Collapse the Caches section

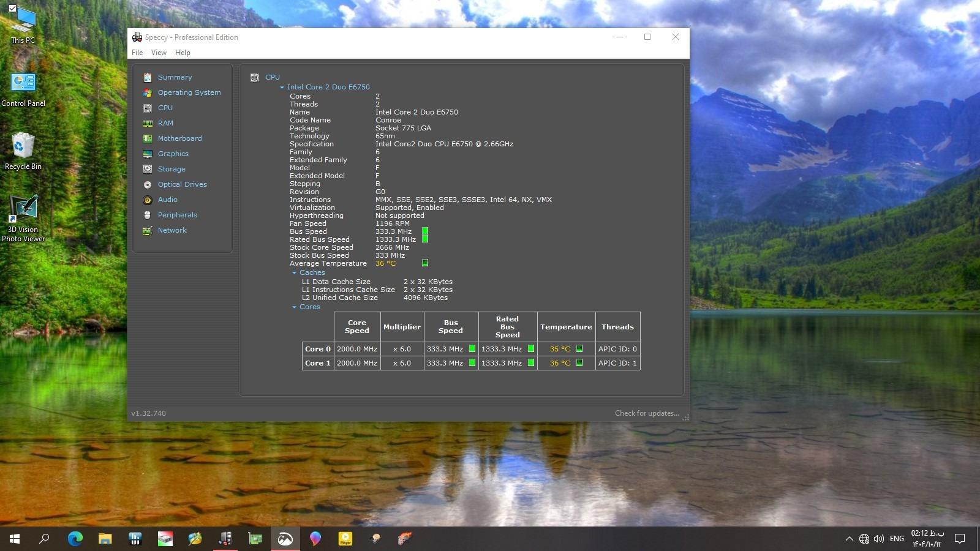(295, 272)
